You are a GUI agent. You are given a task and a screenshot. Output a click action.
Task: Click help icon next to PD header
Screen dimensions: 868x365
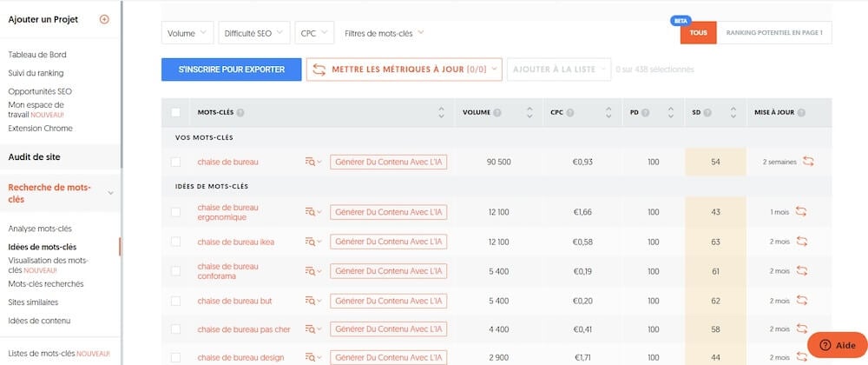tap(646, 112)
